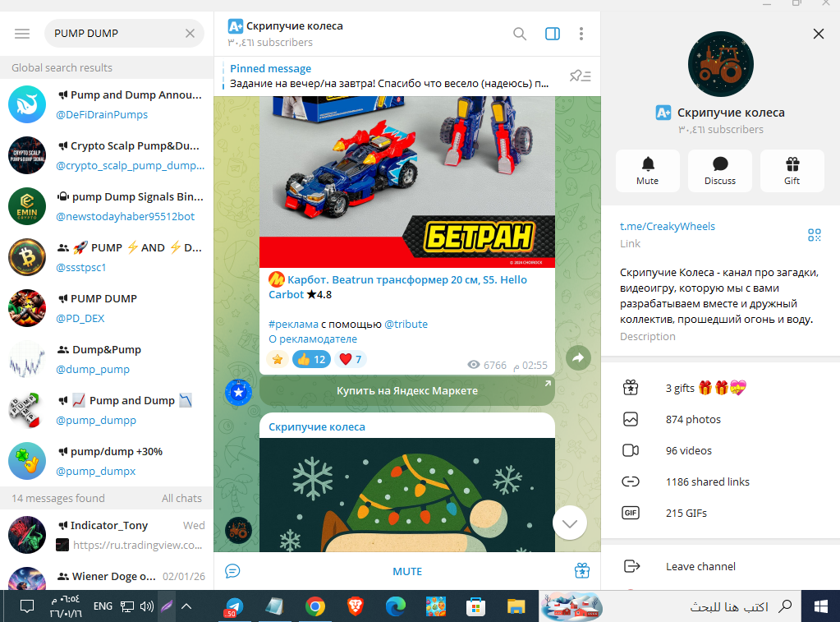Send a Gift from info panel

coord(792,171)
